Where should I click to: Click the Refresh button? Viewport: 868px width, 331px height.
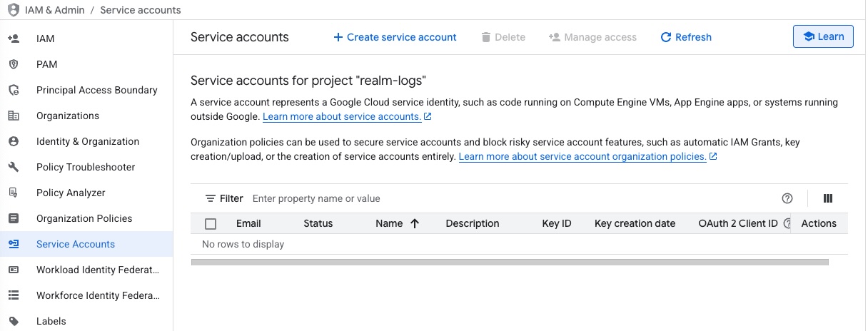click(686, 37)
